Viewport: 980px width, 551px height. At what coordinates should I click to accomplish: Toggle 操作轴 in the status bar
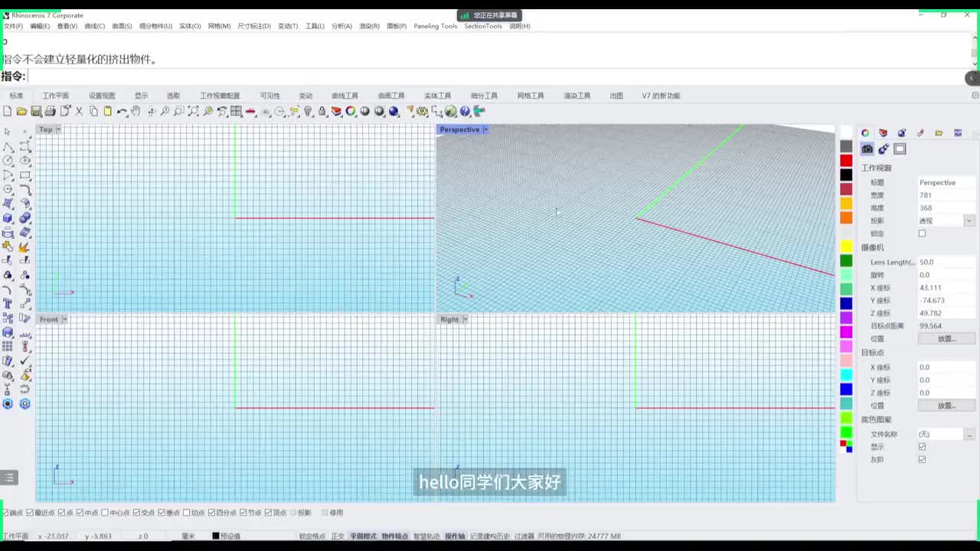coord(455,536)
